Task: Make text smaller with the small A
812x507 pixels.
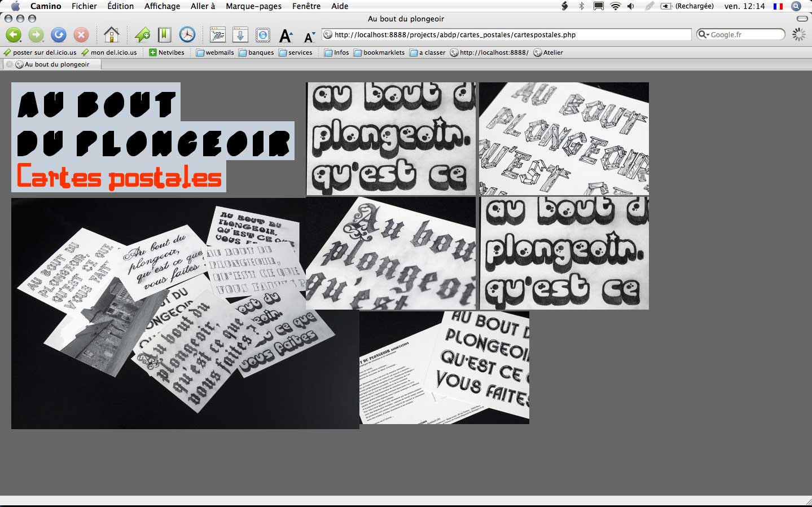Action: click(x=309, y=37)
